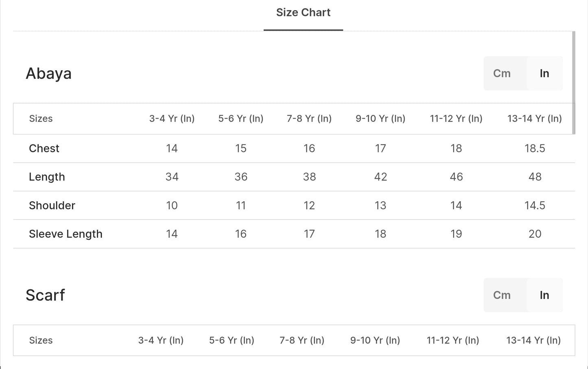This screenshot has width=588, height=369.
Task: Click the Abaya 9-10 Yr (In) column header
Action: [x=380, y=119]
